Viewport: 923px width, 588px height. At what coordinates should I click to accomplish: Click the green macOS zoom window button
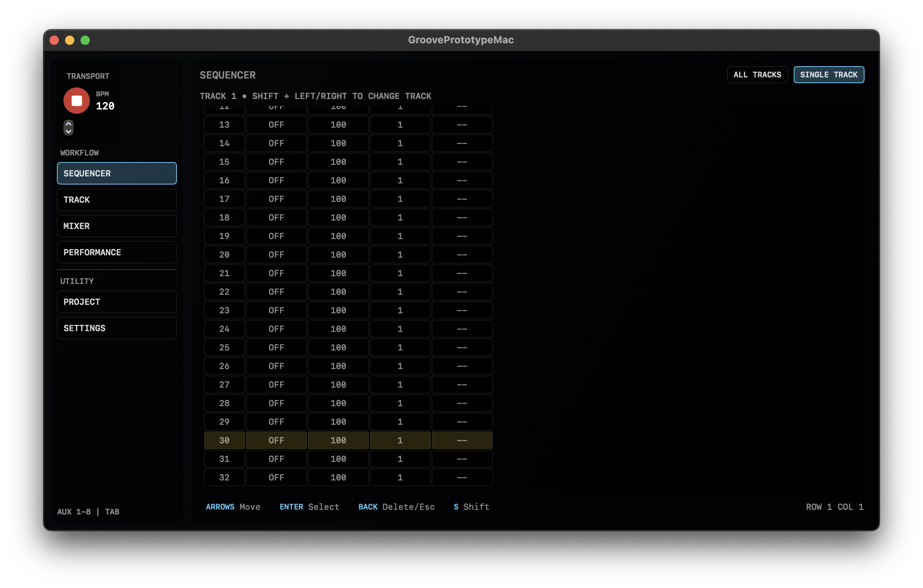click(85, 40)
